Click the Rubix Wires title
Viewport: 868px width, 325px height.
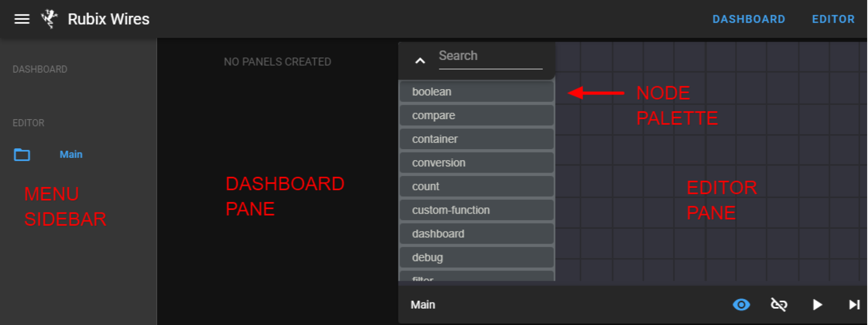(x=108, y=19)
